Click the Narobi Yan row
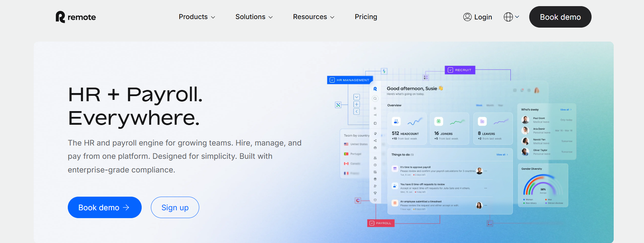This screenshot has width=644, height=243. pyautogui.click(x=547, y=141)
